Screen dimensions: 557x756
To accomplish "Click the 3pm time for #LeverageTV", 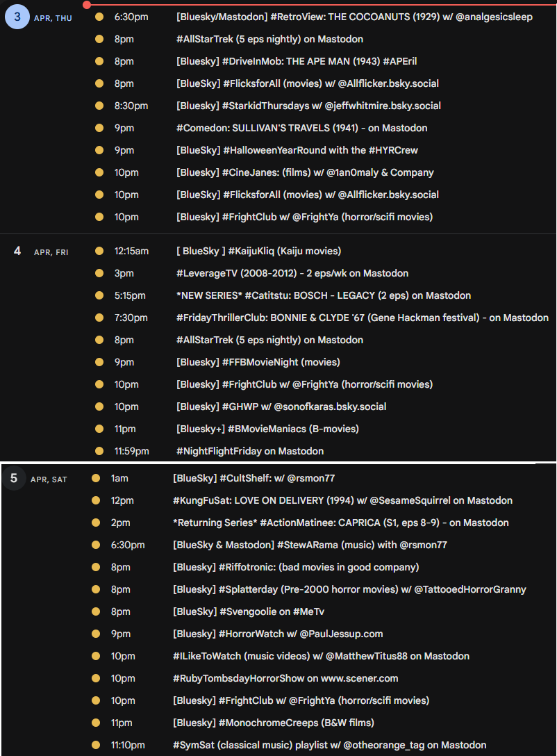I will (x=124, y=273).
